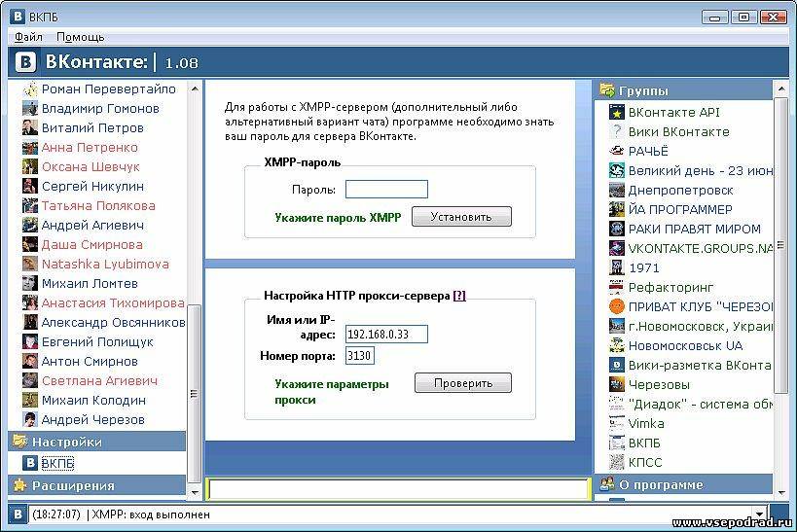Click the РАЧЬЁ group icon
The height and width of the screenshot is (532, 797).
pyautogui.click(x=617, y=151)
